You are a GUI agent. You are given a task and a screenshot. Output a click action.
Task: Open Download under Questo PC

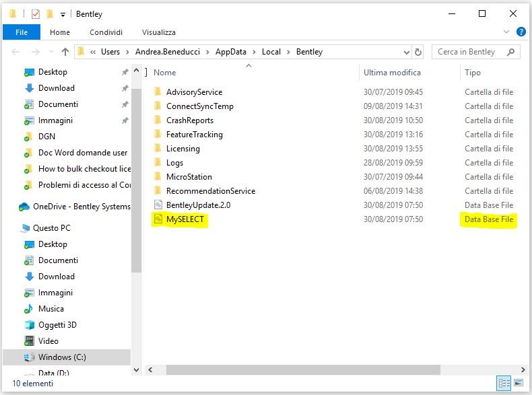click(57, 277)
